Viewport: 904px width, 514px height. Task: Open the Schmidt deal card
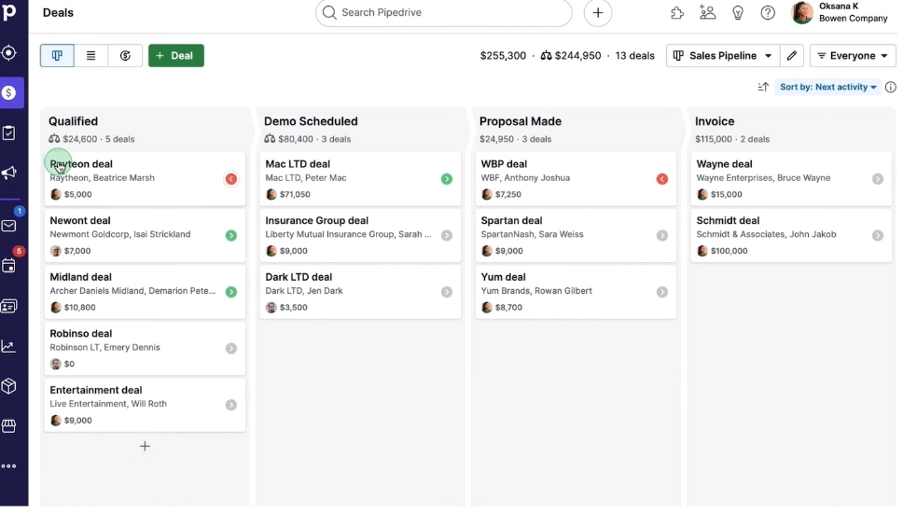click(792, 235)
